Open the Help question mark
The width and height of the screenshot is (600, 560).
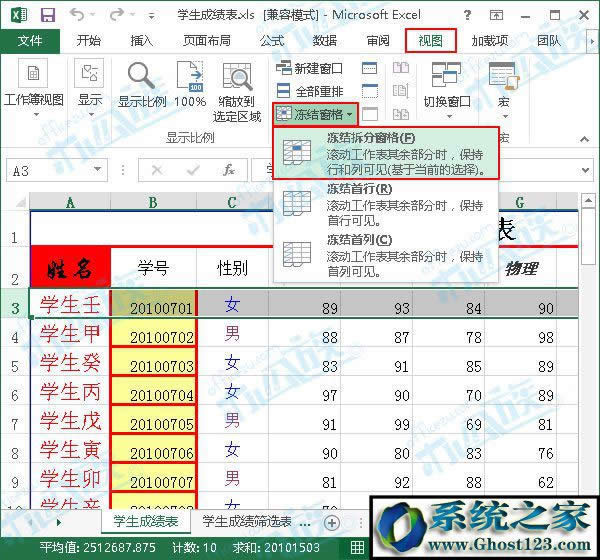click(467, 15)
